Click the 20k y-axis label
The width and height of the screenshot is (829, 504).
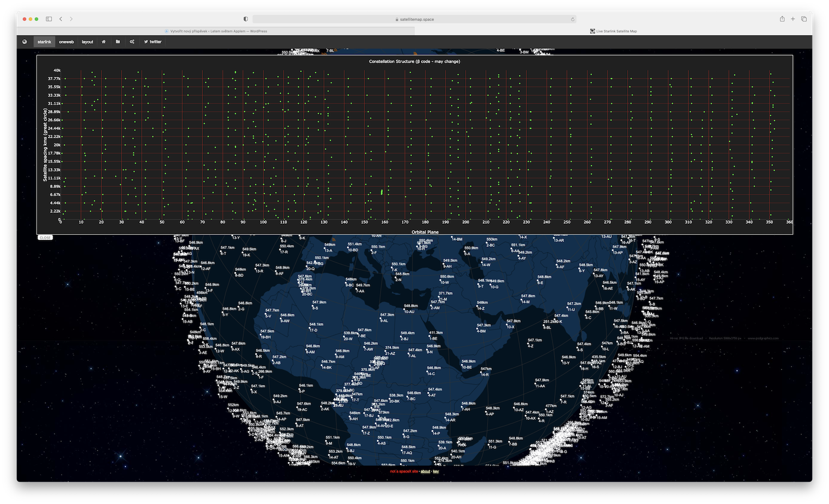pyautogui.click(x=57, y=145)
